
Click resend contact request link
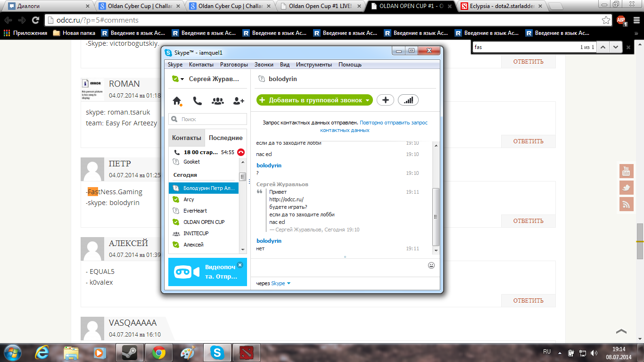point(374,126)
